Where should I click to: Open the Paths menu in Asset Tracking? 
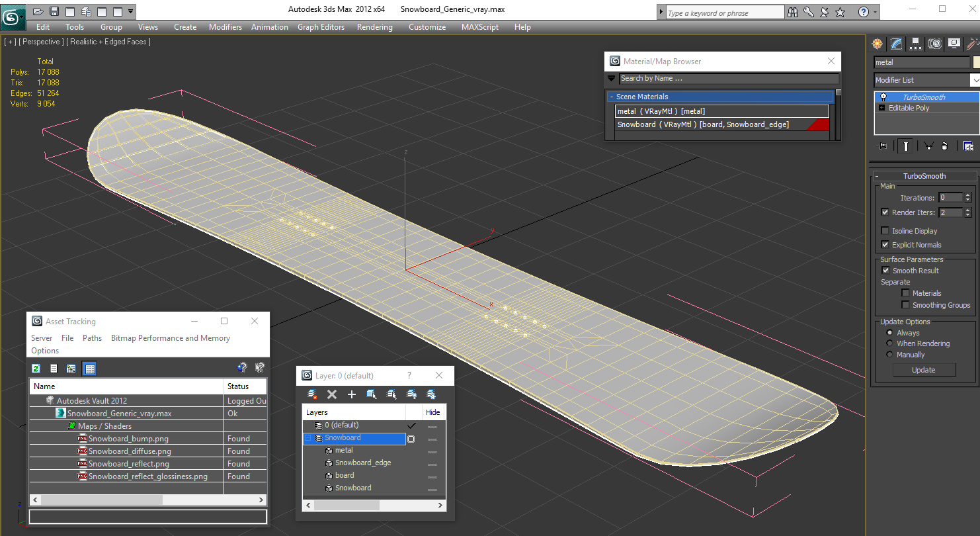(92, 338)
